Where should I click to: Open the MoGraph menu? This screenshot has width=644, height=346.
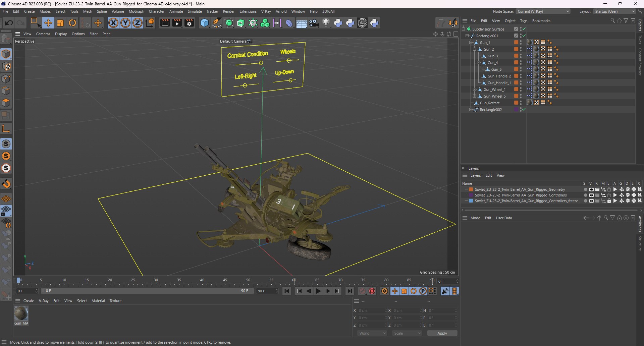[136, 11]
